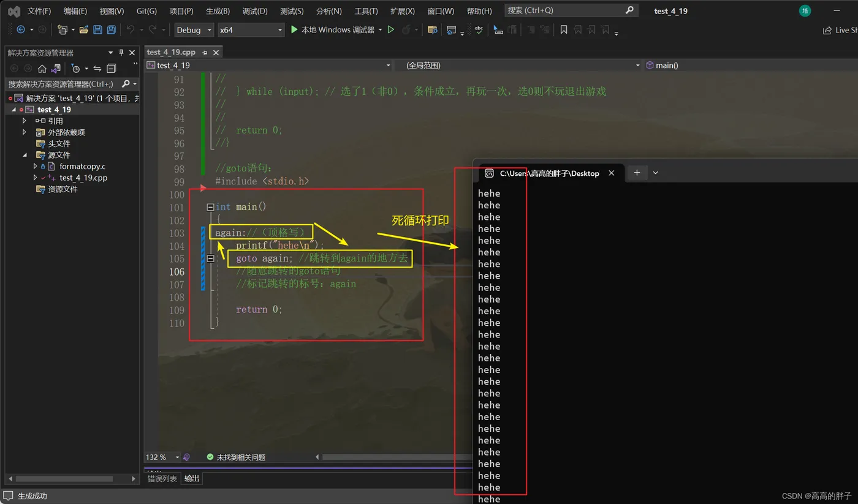
Task: Open the 视图(V) menu
Action: point(112,11)
